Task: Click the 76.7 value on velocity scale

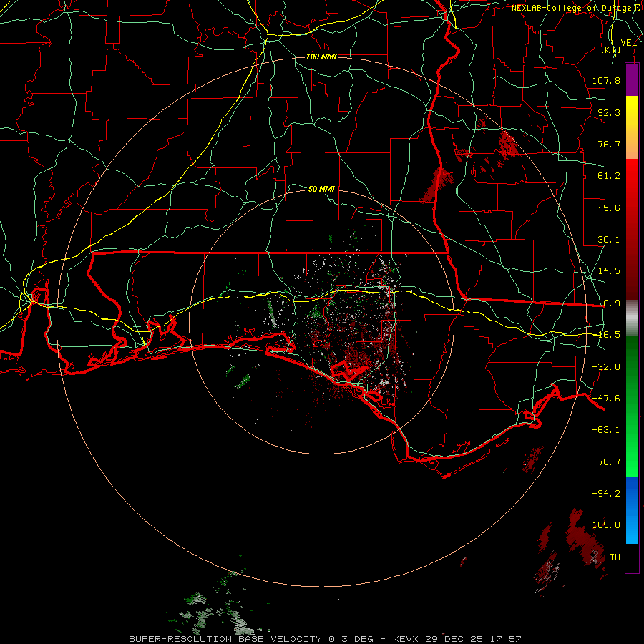Action: (x=609, y=144)
